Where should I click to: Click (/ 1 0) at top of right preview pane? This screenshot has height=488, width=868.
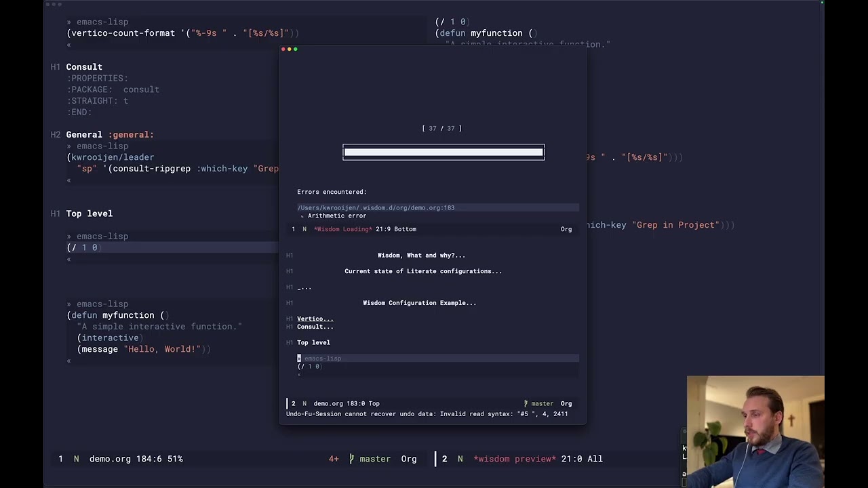452,22
